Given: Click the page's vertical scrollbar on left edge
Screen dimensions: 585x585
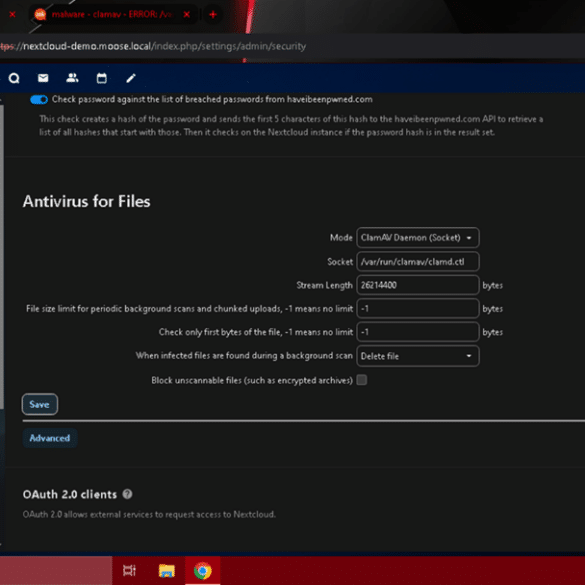Looking at the screenshot, I should 2,257.
